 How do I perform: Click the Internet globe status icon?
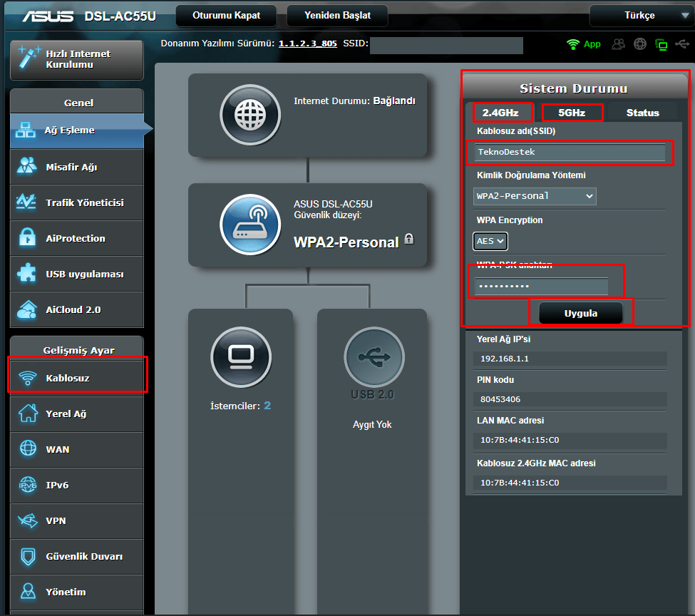point(250,115)
